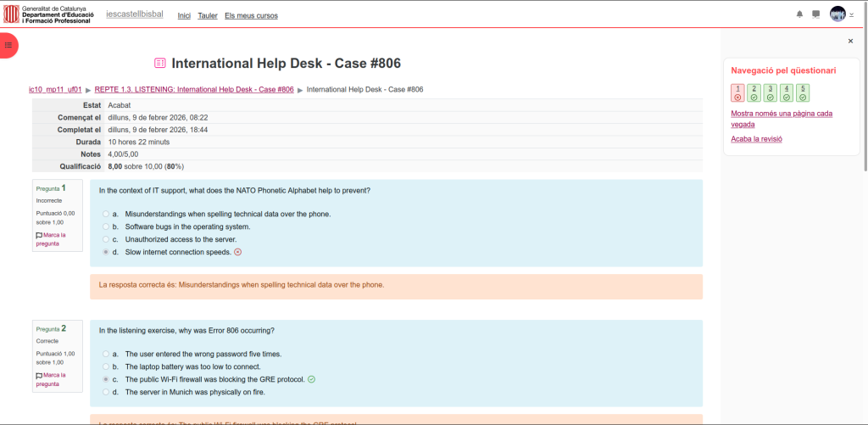
Task: Expand the user menu dropdown arrow
Action: coord(852,14)
